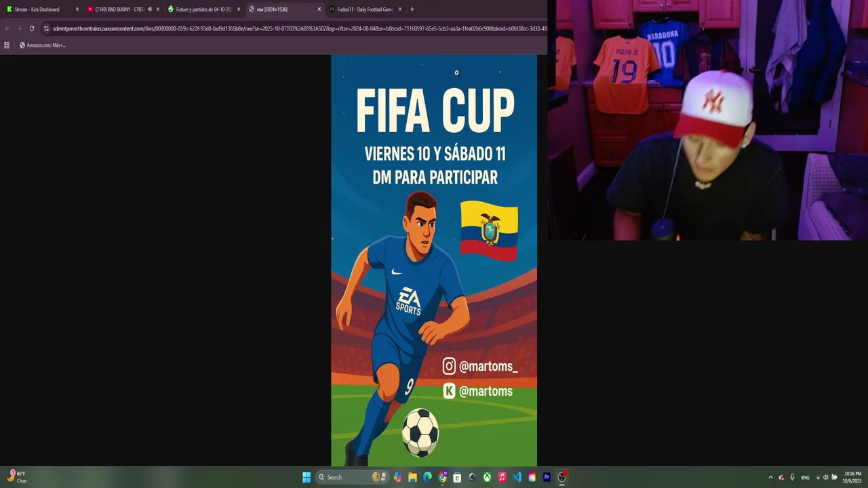The image size is (868, 488).
Task: View site information icon in address bar
Action: pos(46,28)
